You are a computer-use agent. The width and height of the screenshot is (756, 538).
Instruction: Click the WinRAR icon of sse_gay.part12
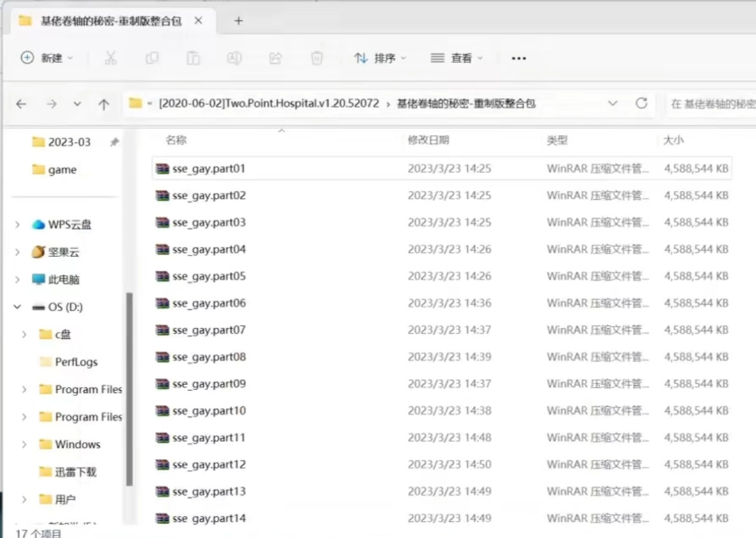[x=163, y=465]
